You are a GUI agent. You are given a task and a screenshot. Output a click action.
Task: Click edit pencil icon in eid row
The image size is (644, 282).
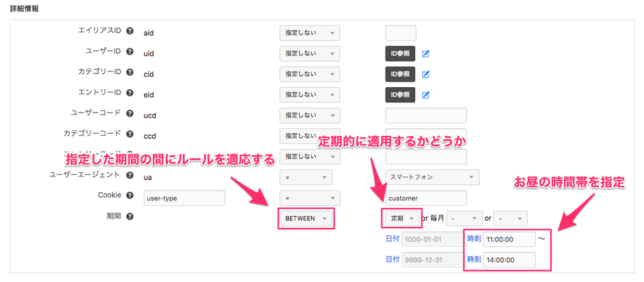pos(425,95)
